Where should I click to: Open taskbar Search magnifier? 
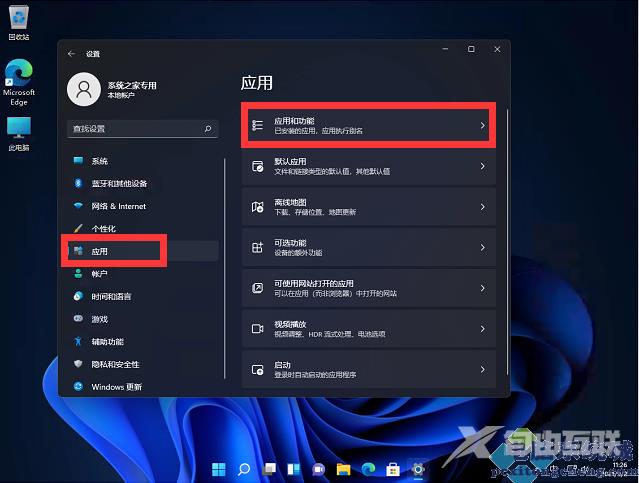[244, 470]
